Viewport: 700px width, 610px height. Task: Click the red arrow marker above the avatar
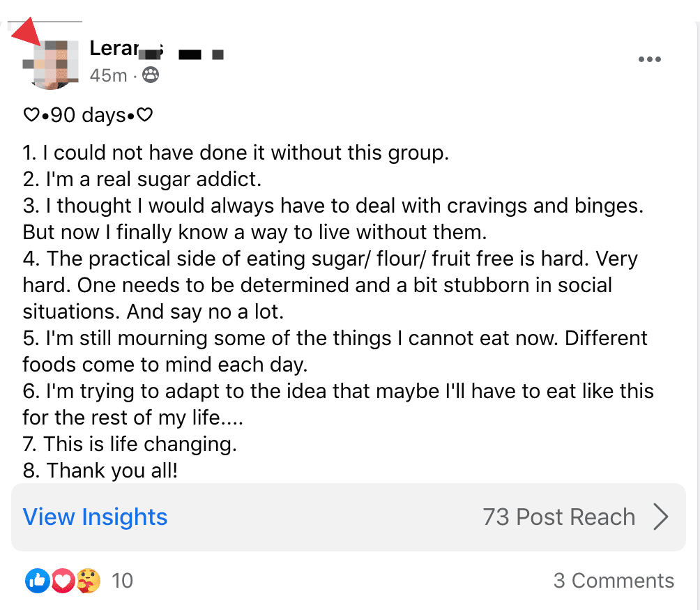(28, 32)
